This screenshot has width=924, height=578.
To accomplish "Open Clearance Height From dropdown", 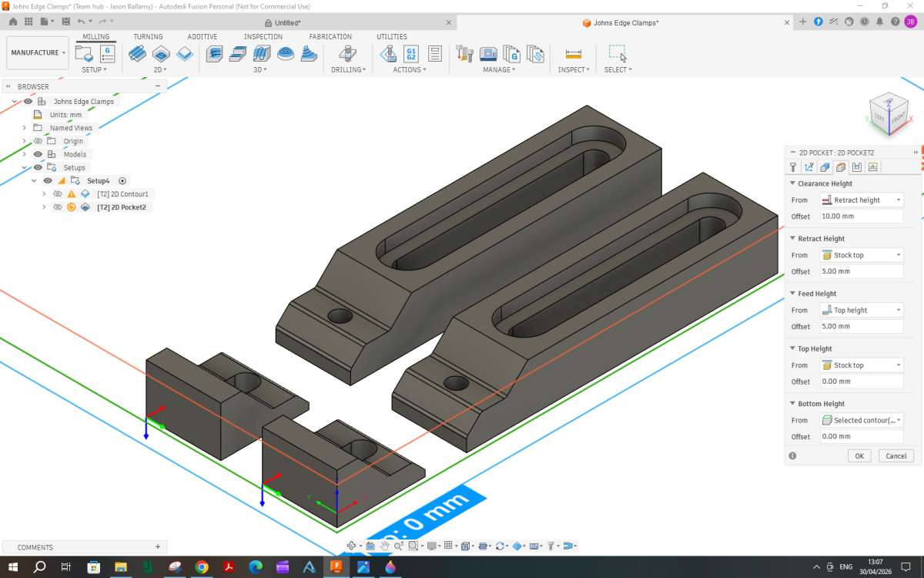I will [x=861, y=200].
